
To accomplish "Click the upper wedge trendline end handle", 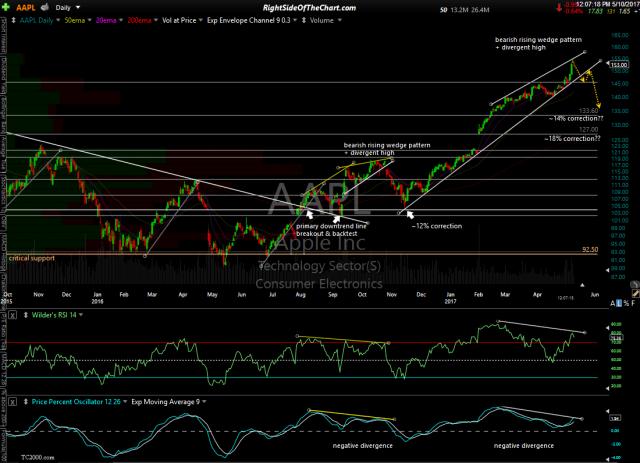I will tap(585, 52).
